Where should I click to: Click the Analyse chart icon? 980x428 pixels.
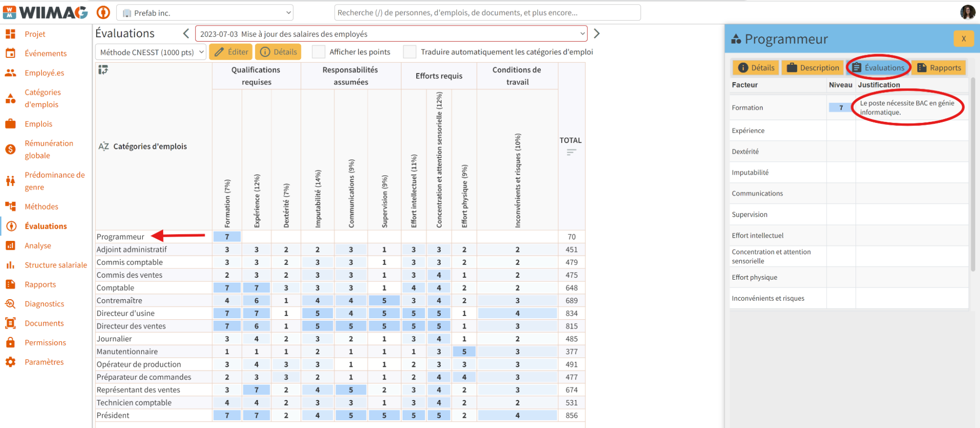click(x=10, y=246)
